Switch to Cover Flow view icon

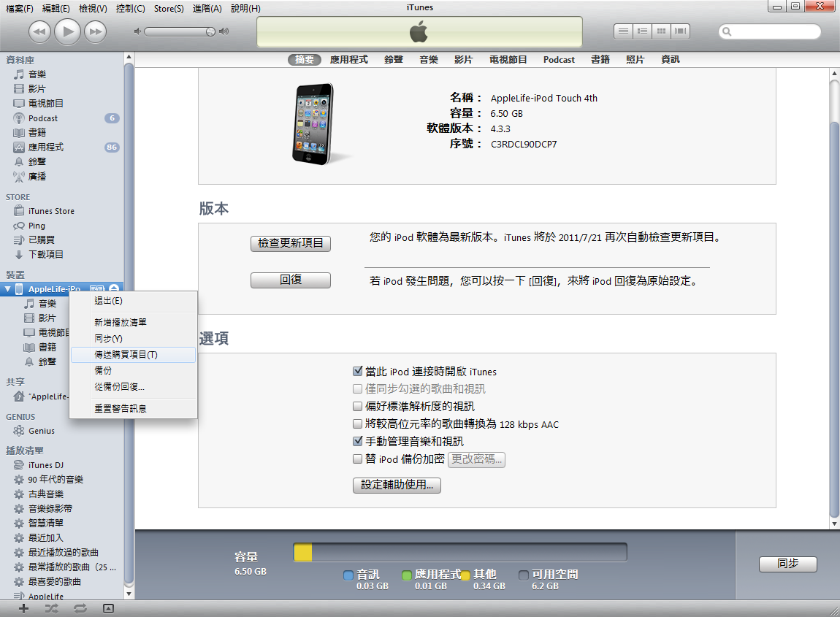[x=680, y=31]
